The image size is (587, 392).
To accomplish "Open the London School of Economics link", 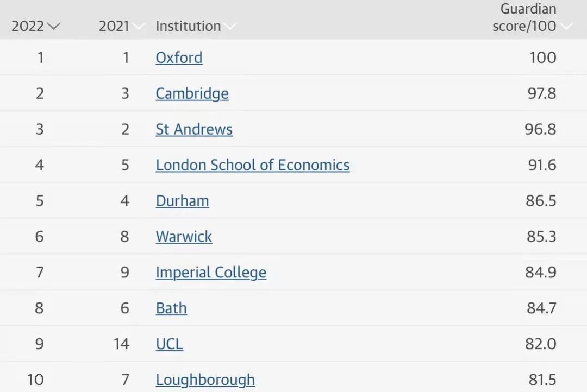I will [253, 165].
